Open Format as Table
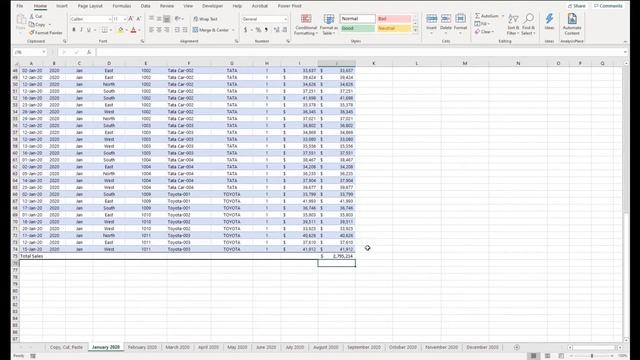The height and width of the screenshot is (360, 640). (329, 24)
